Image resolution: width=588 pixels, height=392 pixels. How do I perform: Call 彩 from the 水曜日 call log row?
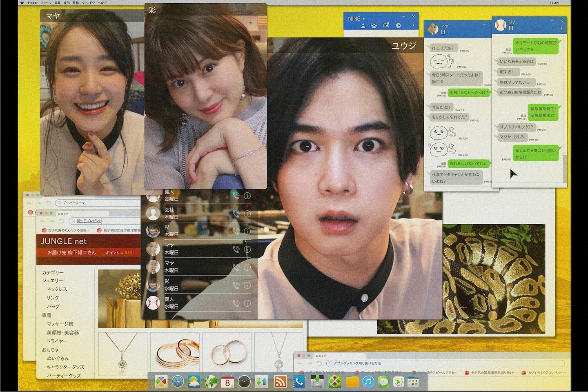235,285
